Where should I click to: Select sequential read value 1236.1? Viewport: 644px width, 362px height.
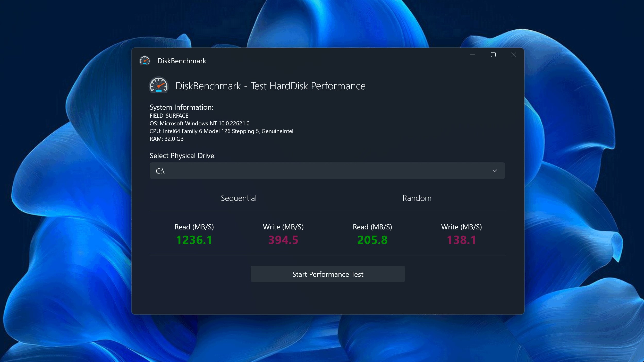pos(194,240)
